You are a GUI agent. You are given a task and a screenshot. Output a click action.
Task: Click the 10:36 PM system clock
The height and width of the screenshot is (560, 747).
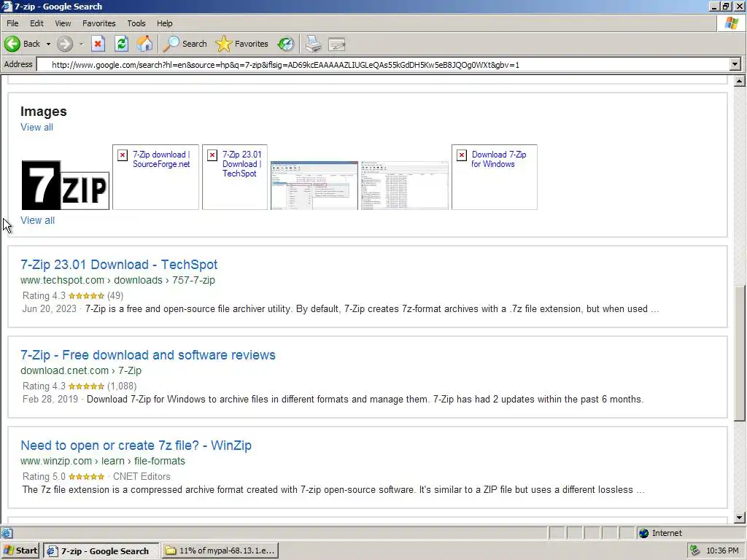coord(722,551)
